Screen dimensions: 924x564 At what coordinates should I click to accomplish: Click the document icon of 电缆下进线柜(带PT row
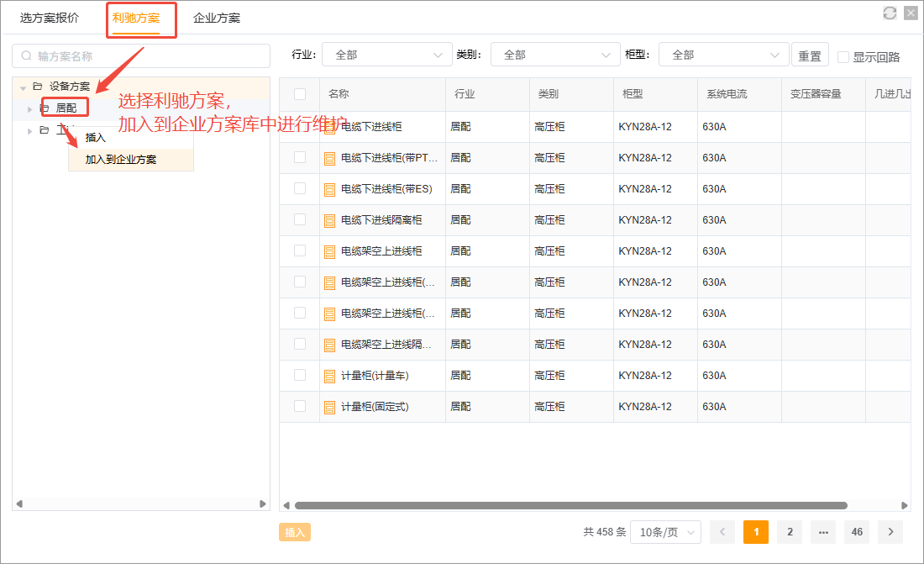click(x=329, y=158)
